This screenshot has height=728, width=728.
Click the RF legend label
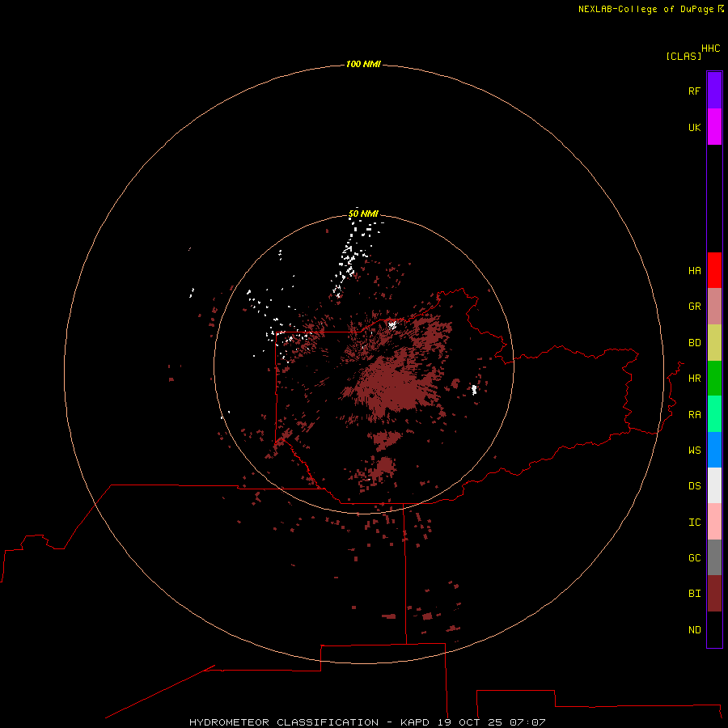click(694, 91)
